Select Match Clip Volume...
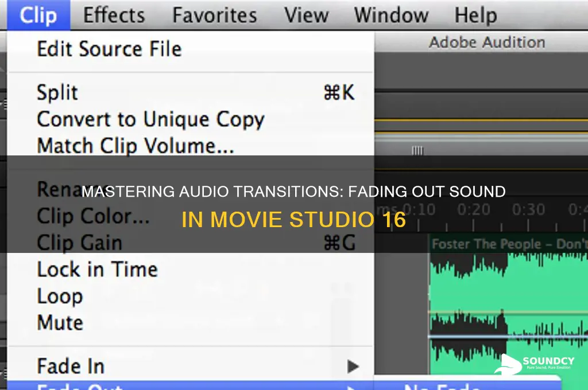This screenshot has height=390, width=588. pos(191,146)
